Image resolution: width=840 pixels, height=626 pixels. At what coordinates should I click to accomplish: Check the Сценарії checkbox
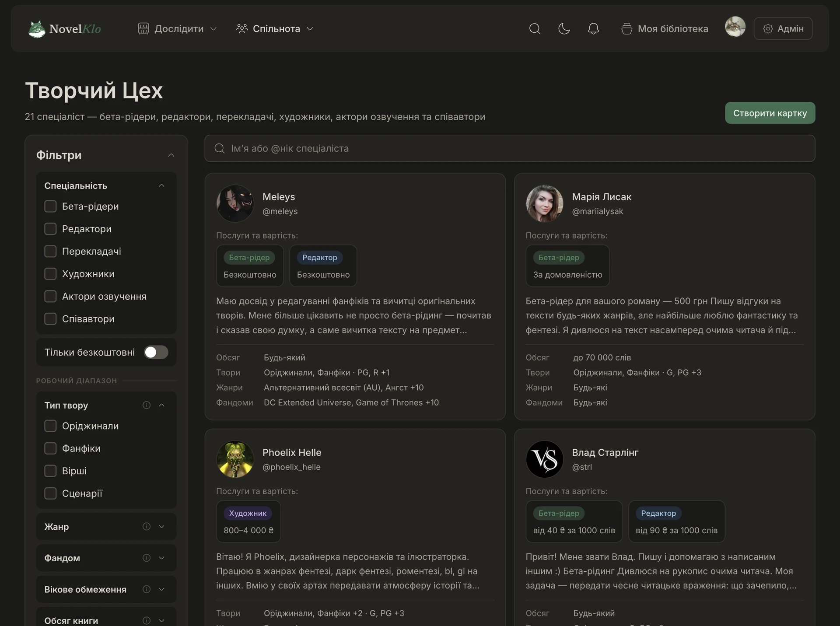[50, 493]
